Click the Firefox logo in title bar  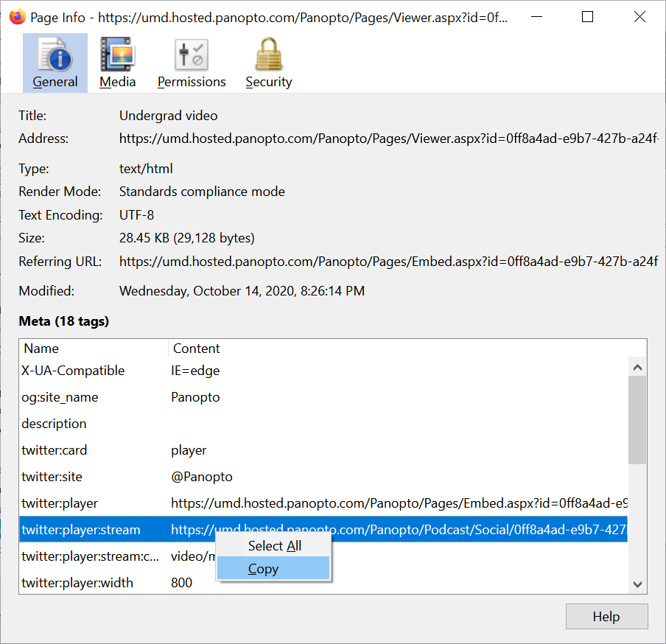tap(18, 17)
